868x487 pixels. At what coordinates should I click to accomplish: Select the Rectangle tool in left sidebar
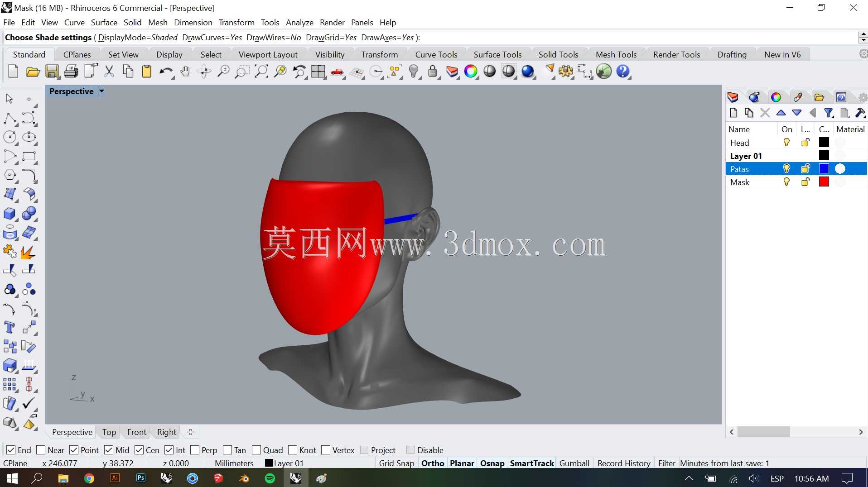pos(29,157)
